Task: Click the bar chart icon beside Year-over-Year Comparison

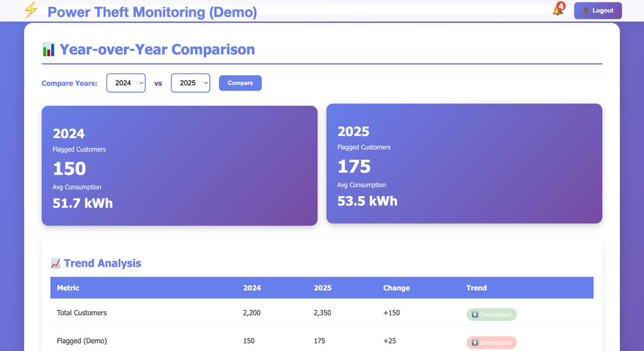Action: point(48,49)
